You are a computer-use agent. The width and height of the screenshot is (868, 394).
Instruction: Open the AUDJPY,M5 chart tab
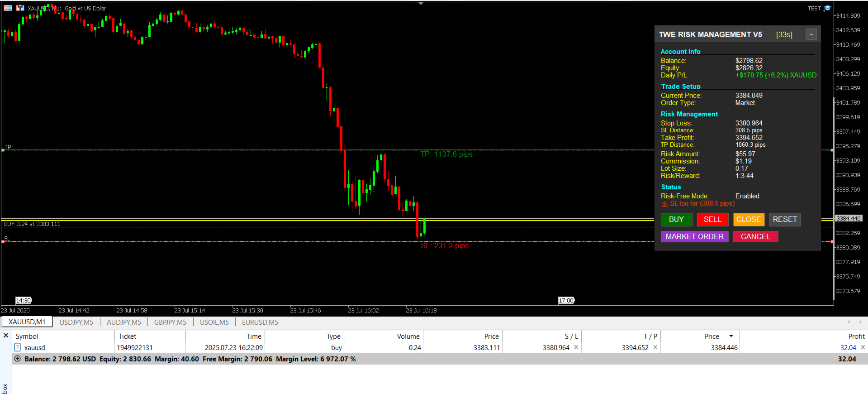[x=124, y=322]
